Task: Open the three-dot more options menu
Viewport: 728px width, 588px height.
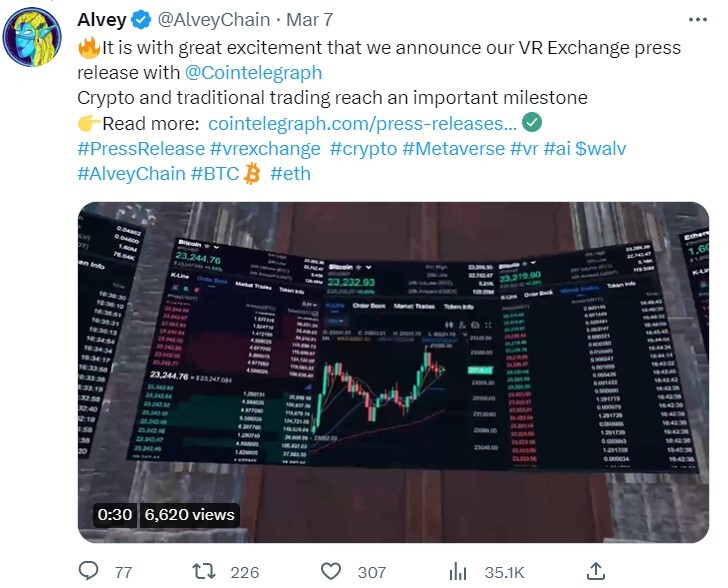Action: click(x=697, y=20)
